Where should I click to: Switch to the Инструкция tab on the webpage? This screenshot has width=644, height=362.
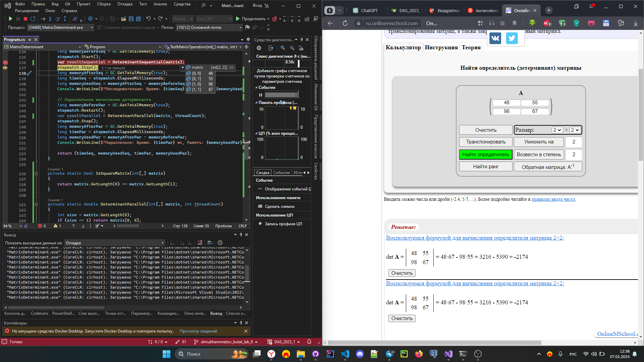441,47
